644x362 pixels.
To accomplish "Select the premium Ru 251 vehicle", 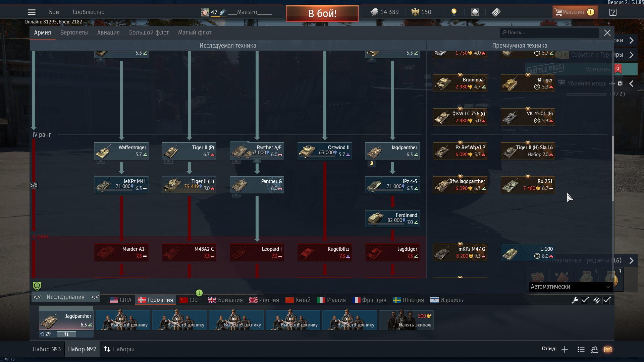I will tap(528, 185).
